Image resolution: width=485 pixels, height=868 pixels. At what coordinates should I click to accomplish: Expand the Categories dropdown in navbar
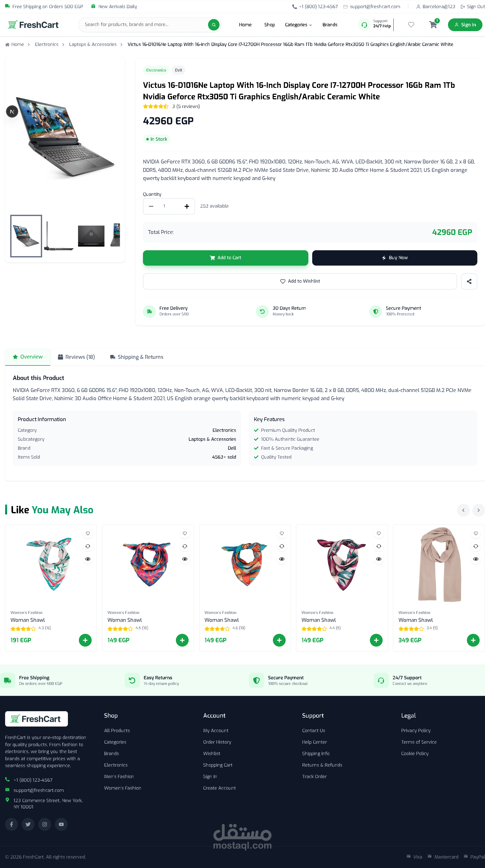[298, 25]
